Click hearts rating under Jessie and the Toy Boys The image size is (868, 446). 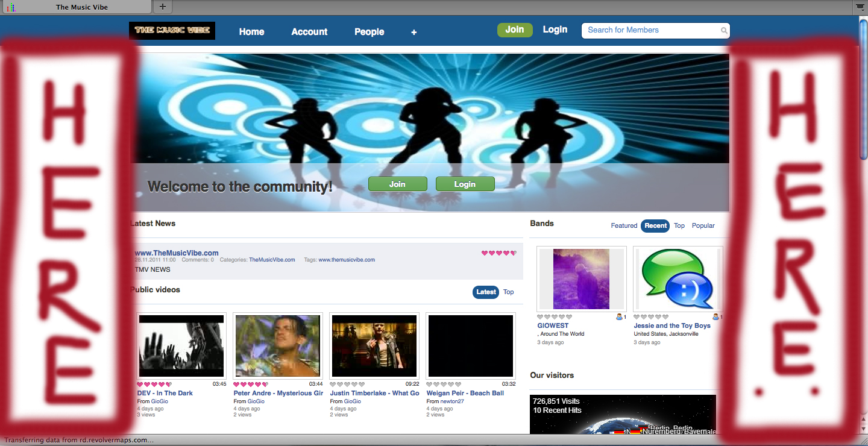tap(651, 317)
